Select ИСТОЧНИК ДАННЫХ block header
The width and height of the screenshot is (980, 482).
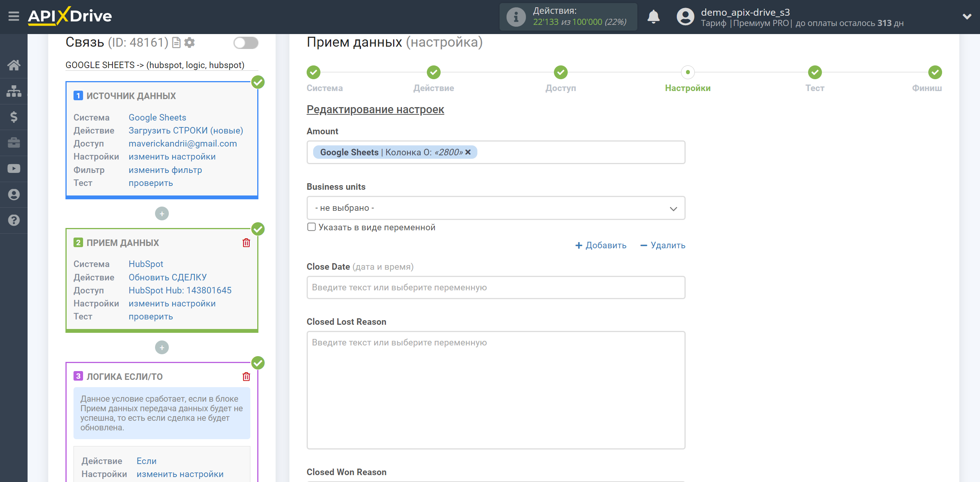coord(131,96)
